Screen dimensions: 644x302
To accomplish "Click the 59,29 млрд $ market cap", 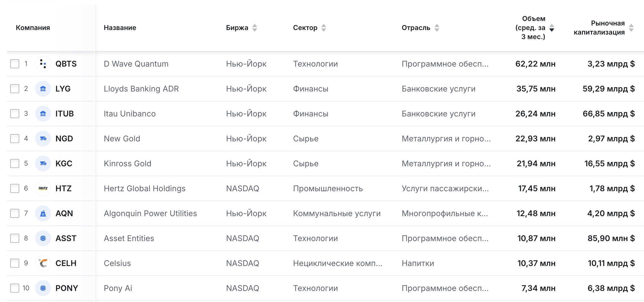I will point(609,89).
